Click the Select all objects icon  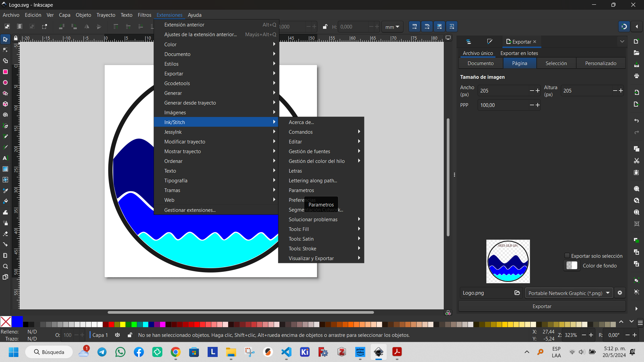click(x=7, y=26)
